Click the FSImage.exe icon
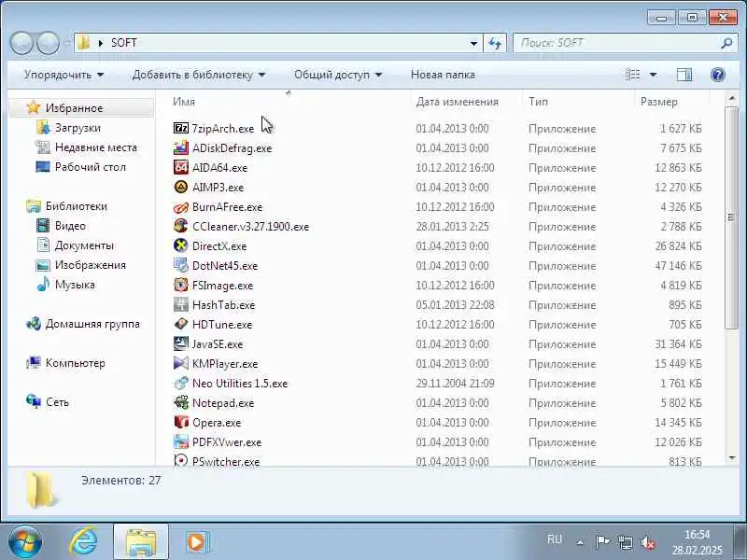This screenshot has height=560, width=747. (x=180, y=285)
